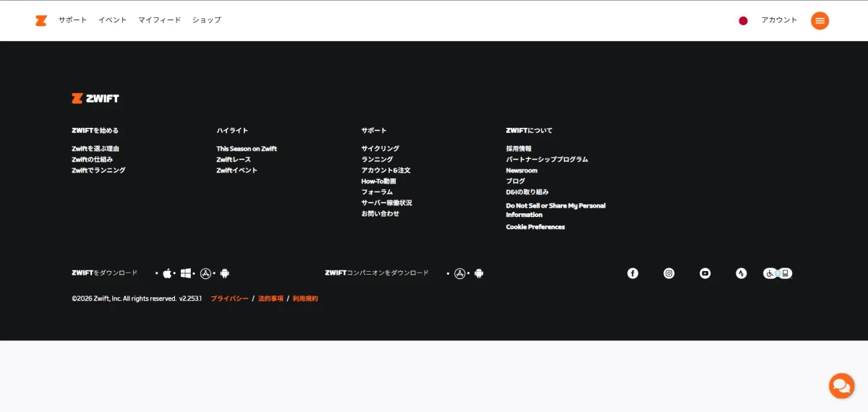Click the ZWIFTについて footer heading
The image size is (868, 412).
(x=529, y=131)
